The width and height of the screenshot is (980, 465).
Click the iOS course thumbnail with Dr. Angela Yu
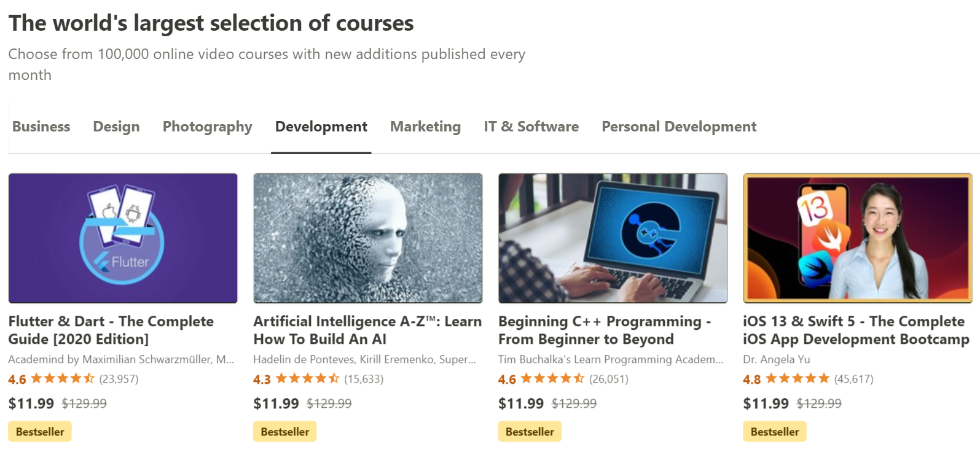pyautogui.click(x=858, y=238)
